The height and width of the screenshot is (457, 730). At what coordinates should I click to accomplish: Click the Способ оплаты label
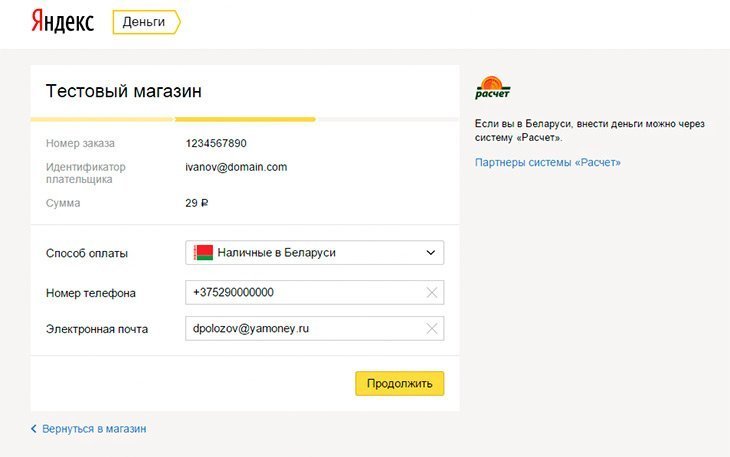click(x=87, y=253)
